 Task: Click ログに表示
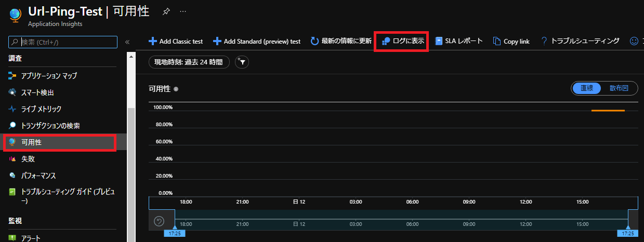point(403,41)
